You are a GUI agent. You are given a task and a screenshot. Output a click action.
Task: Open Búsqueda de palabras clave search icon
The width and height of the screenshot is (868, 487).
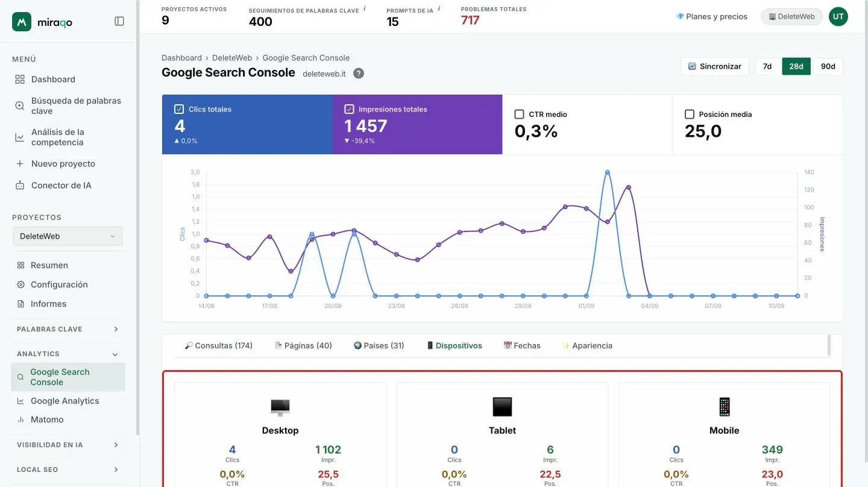pyautogui.click(x=20, y=105)
